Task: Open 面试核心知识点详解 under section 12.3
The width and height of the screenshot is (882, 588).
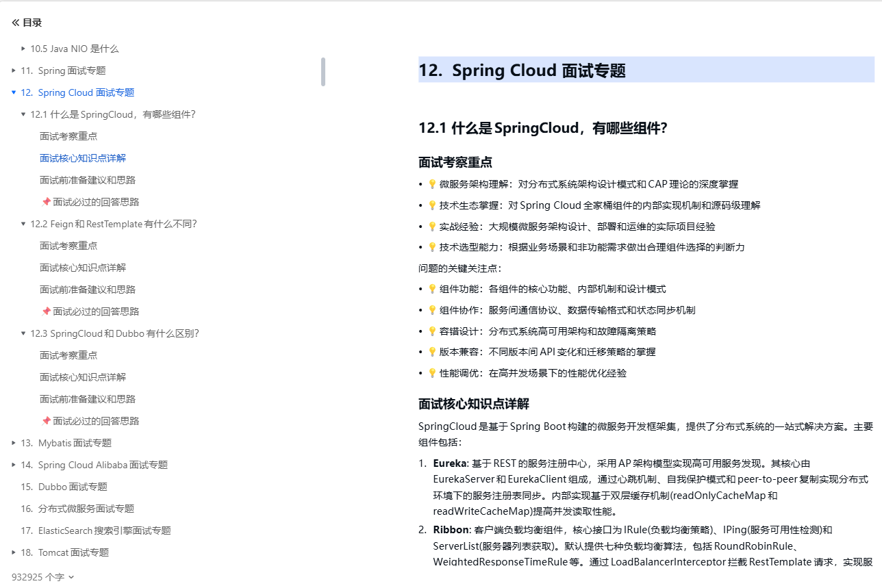Action: (83, 377)
